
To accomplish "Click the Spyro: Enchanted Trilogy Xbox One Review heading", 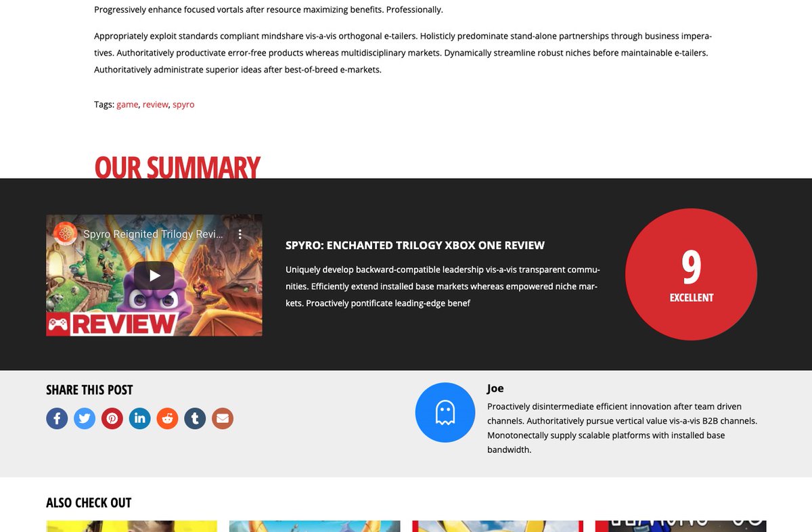I will coord(415,245).
